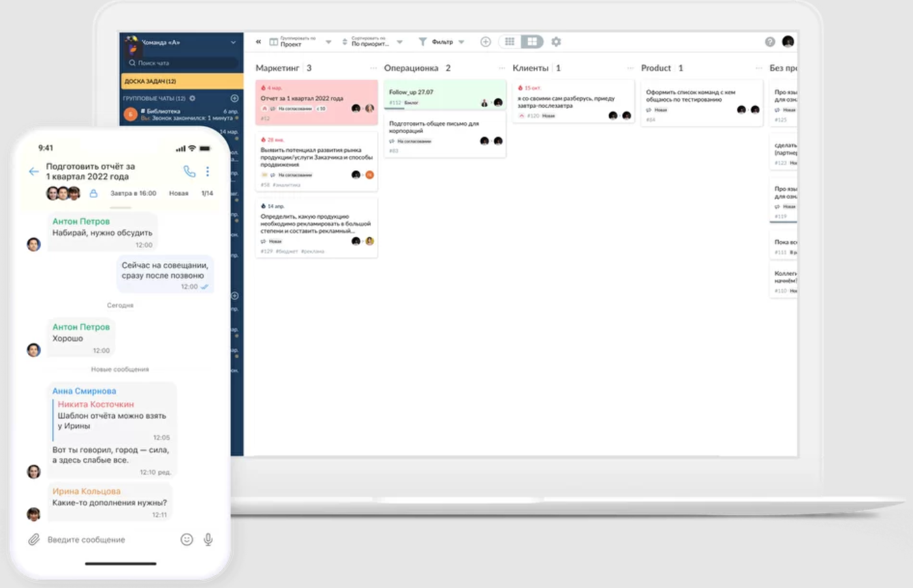This screenshot has width=913, height=588.
Task: Open group chats settings gear icon
Action: pyautogui.click(x=193, y=99)
